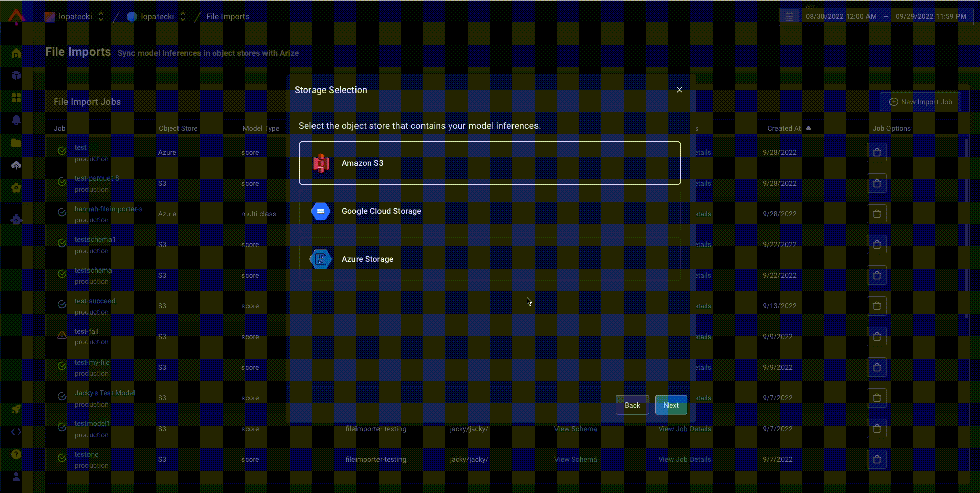
Task: Delete the testmodel1 job
Action: 877,429
